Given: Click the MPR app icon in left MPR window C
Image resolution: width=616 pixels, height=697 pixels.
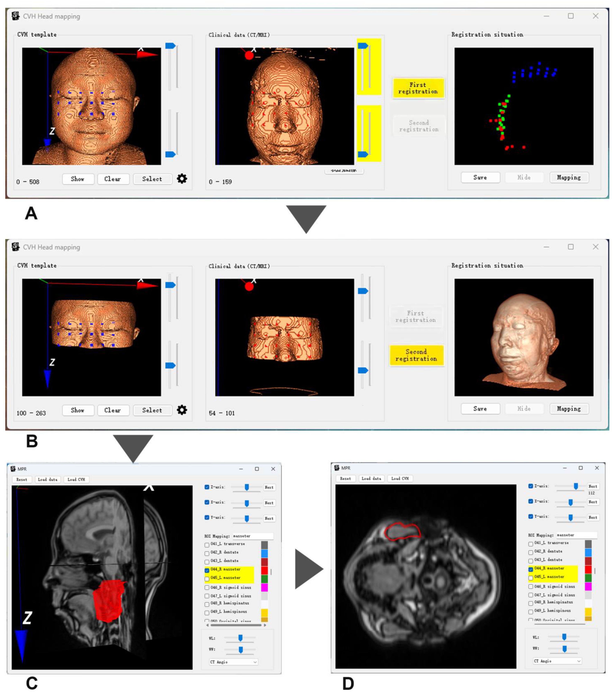Looking at the screenshot, I should [x=13, y=469].
